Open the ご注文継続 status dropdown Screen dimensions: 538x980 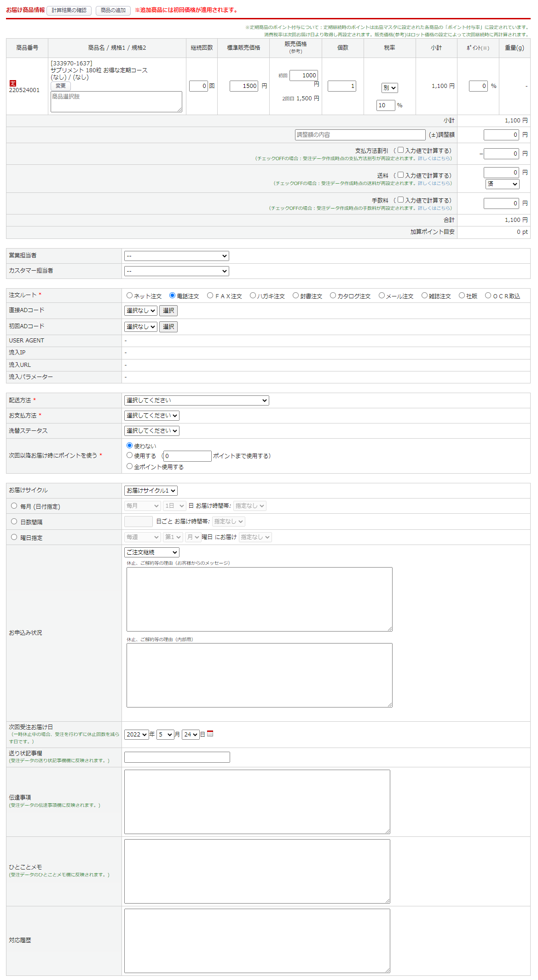click(152, 552)
